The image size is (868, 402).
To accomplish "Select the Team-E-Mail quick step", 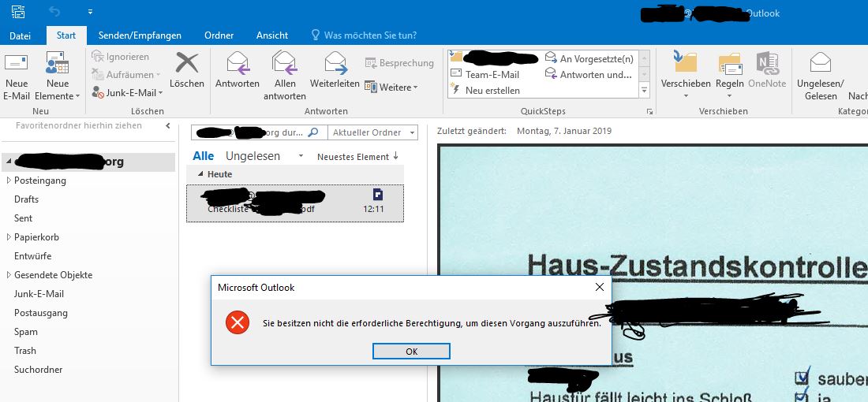I will (485, 74).
